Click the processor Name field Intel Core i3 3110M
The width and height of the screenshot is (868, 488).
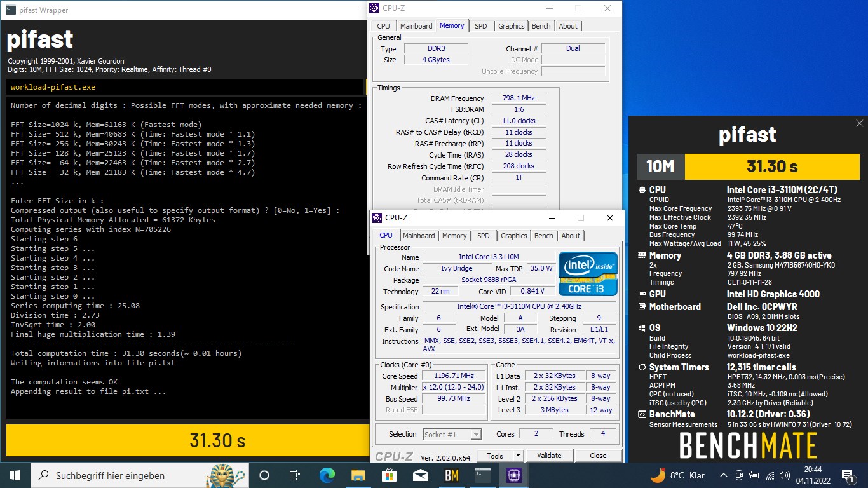click(x=489, y=257)
